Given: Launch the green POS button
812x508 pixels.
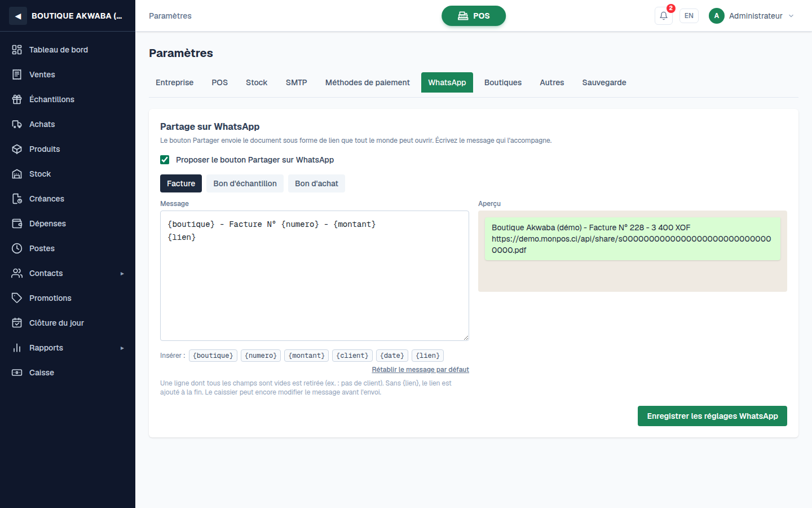Looking at the screenshot, I should click(474, 16).
